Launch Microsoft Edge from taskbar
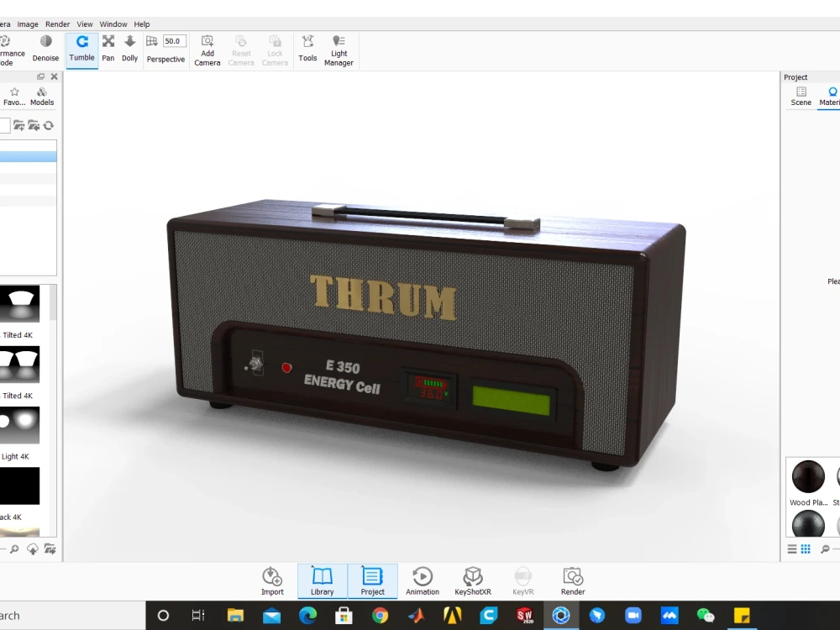840x630 pixels. (307, 616)
